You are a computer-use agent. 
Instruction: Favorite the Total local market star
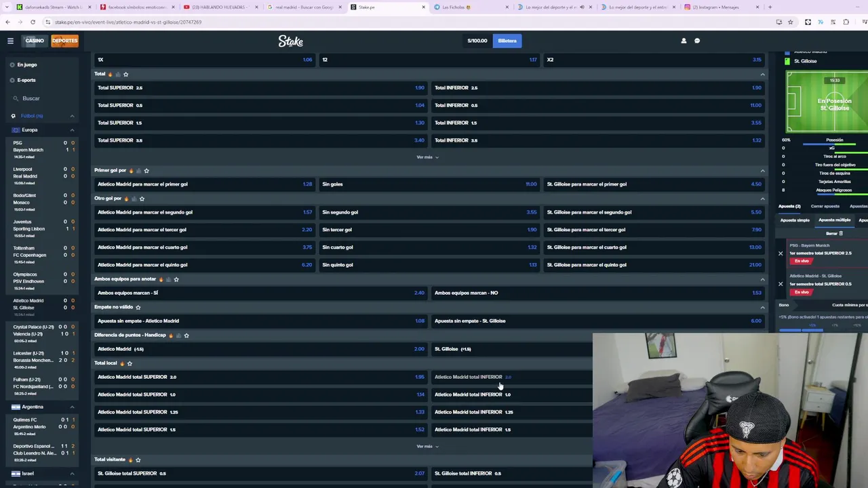[x=130, y=363]
